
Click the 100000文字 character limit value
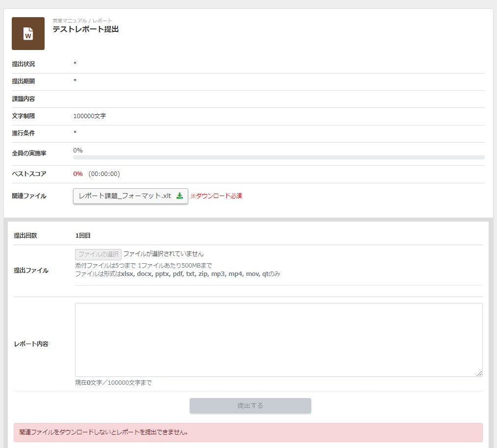[90, 116]
